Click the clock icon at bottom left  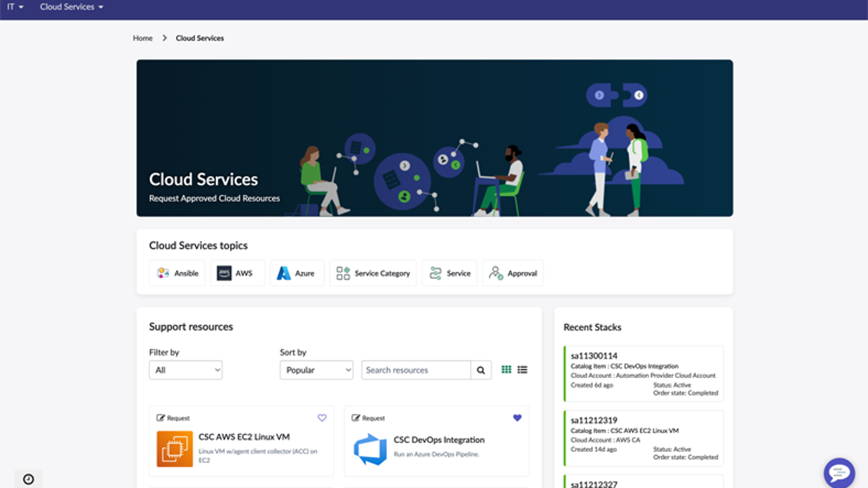29,479
